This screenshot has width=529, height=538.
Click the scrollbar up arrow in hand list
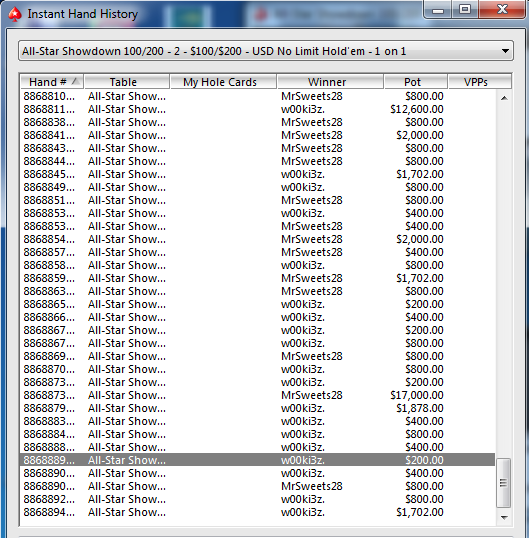pyautogui.click(x=504, y=98)
